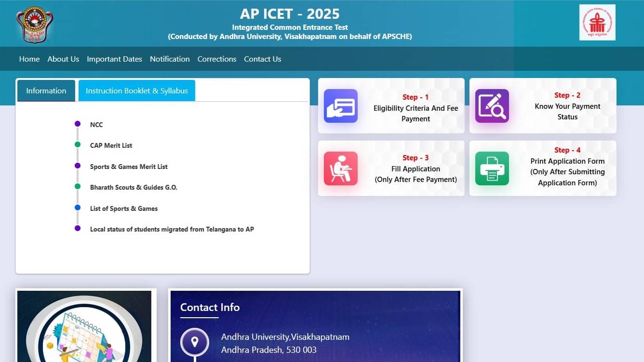This screenshot has width=644, height=362.
Task: Open the NCC link
Action: pos(96,124)
